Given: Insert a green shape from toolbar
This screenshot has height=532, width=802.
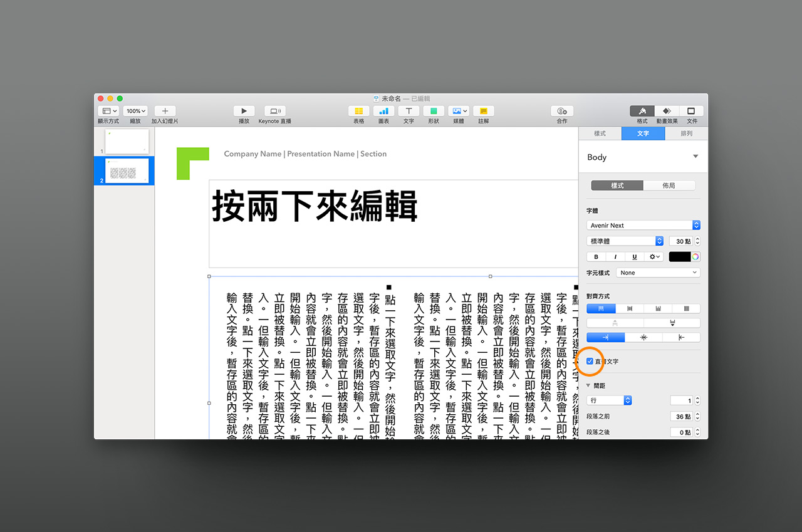Looking at the screenshot, I should click(x=434, y=111).
